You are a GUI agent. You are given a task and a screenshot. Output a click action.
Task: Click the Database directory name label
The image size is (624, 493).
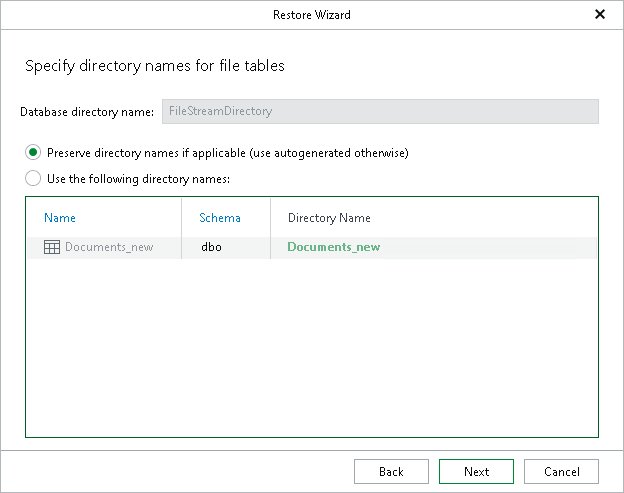(87, 111)
